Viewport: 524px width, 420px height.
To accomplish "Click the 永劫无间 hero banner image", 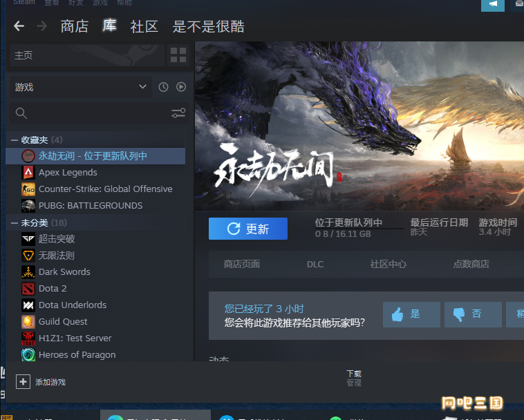I will click(359, 126).
